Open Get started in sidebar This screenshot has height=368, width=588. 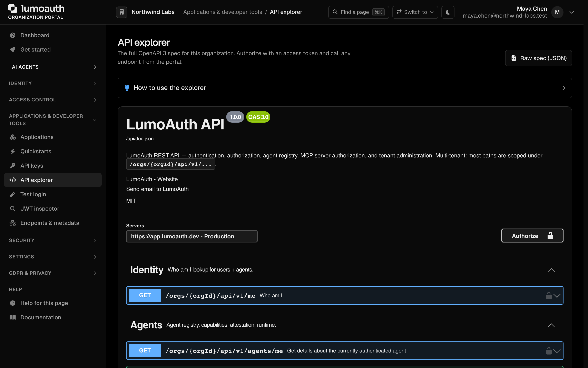tap(53, 50)
